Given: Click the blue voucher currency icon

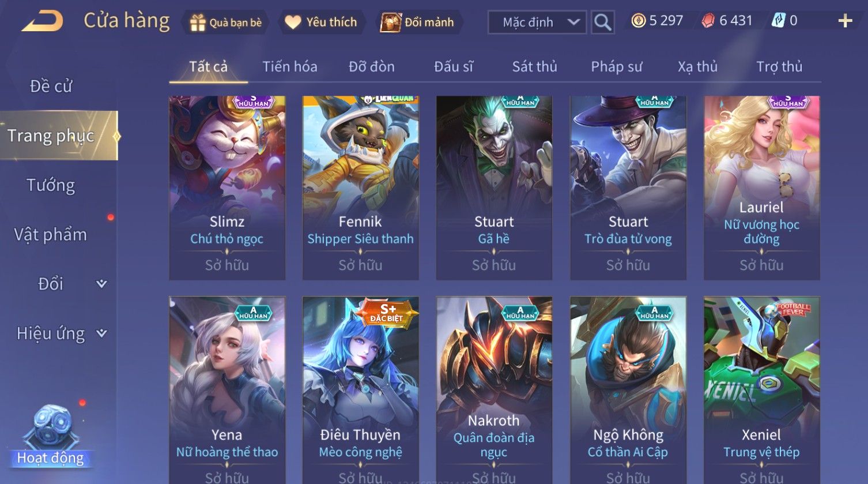Looking at the screenshot, I should [x=778, y=21].
